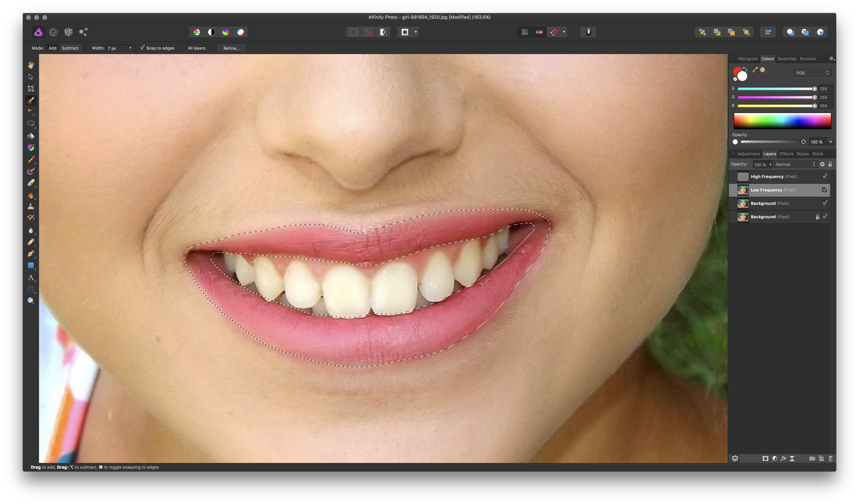Hide the High Frequency layer
859x504 pixels.
pyautogui.click(x=825, y=176)
